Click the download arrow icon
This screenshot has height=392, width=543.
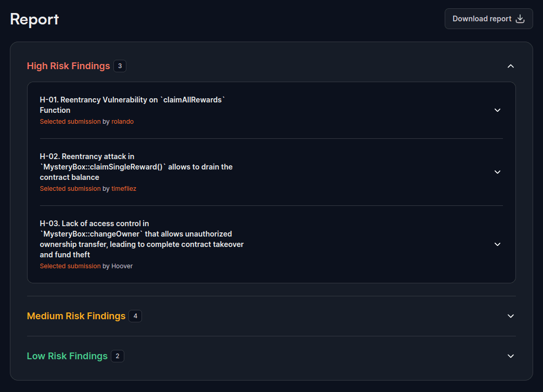(520, 19)
